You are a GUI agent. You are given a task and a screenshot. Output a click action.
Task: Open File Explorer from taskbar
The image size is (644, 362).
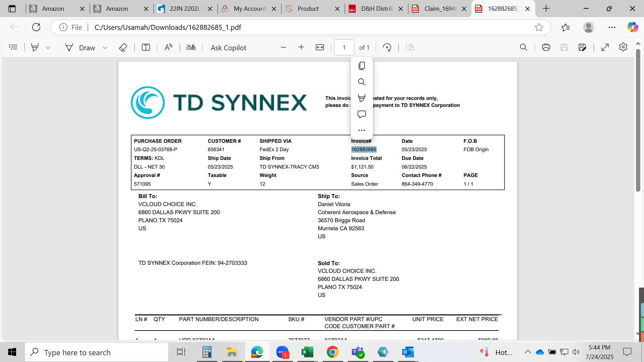pos(232,352)
